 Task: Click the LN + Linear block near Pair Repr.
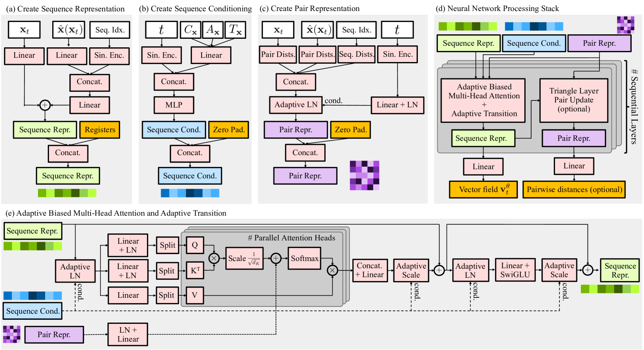(x=128, y=334)
